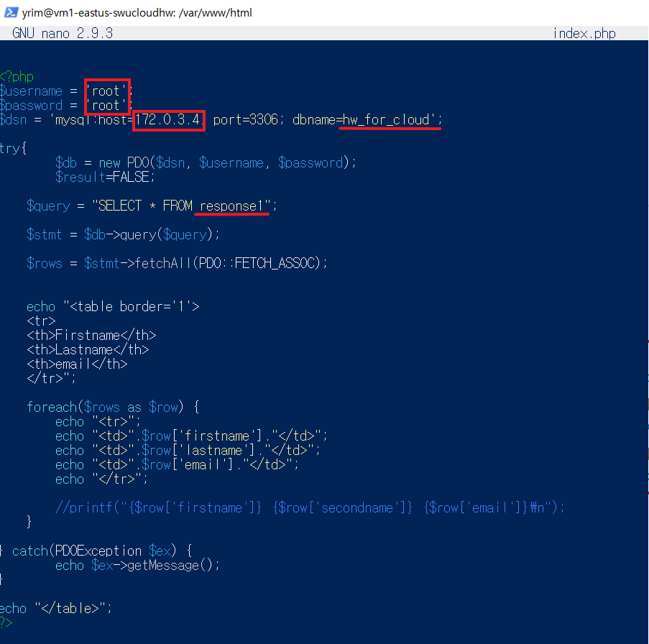649x644 pixels.
Task: Click the $result=FALSE; statement
Action: coord(105,177)
